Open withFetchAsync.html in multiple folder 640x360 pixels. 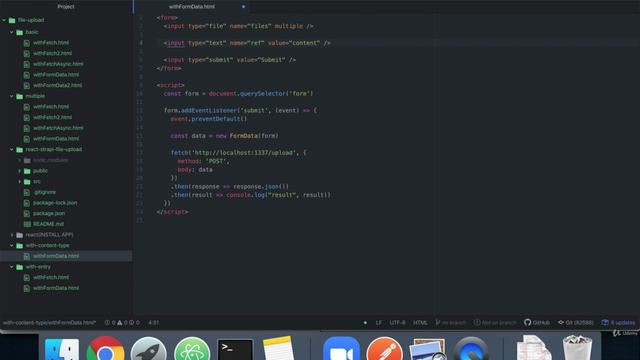coord(58,128)
